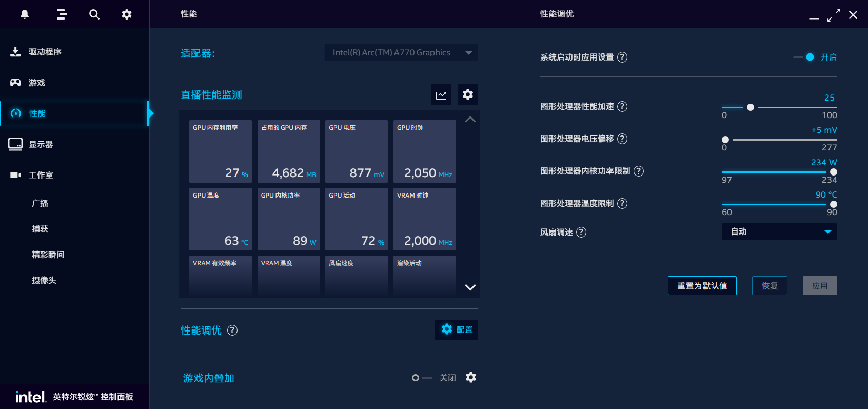Open live performance monitoring settings gear

[x=468, y=94]
